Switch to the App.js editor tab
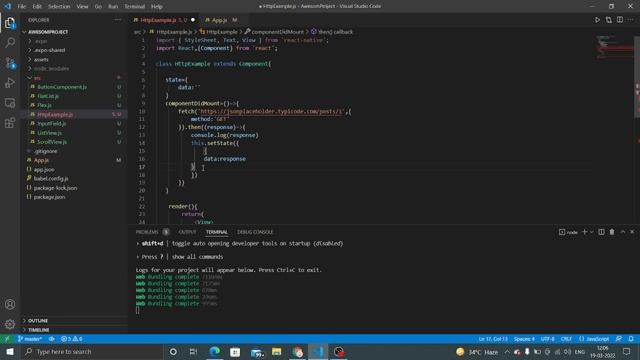 pyautogui.click(x=220, y=20)
